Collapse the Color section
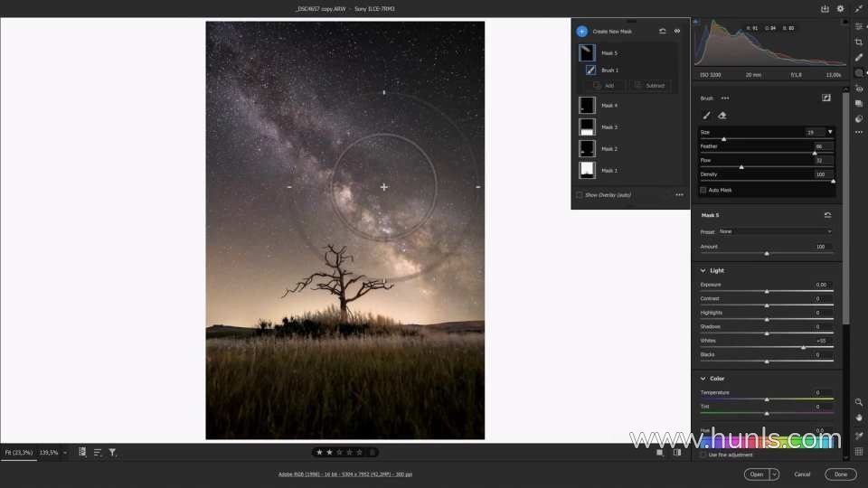This screenshot has height=488, width=868. pos(703,379)
